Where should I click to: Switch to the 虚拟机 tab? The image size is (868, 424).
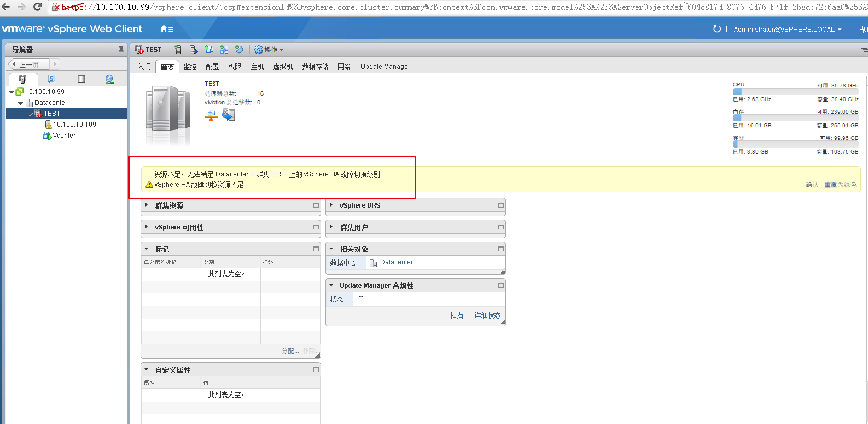point(283,67)
